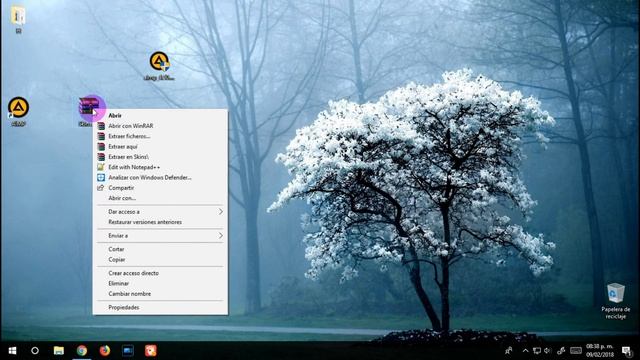Open the volume control in tray
The height and width of the screenshot is (360, 640).
(547, 351)
